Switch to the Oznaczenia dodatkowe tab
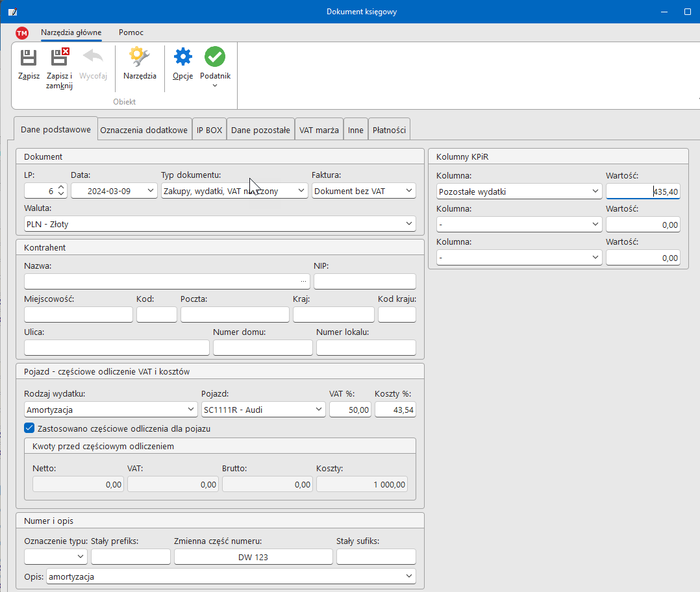 pos(144,130)
